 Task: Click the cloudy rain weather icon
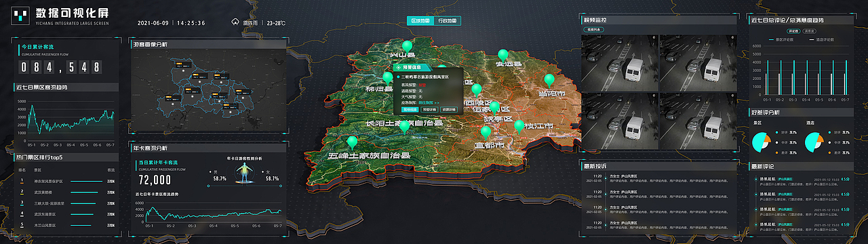click(x=235, y=22)
